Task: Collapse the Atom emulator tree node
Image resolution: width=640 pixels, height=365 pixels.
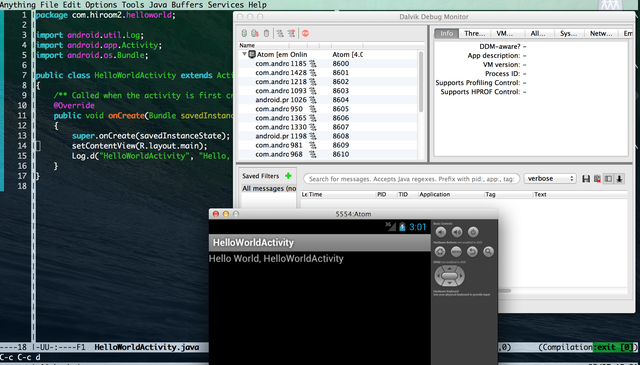Action: click(x=244, y=54)
